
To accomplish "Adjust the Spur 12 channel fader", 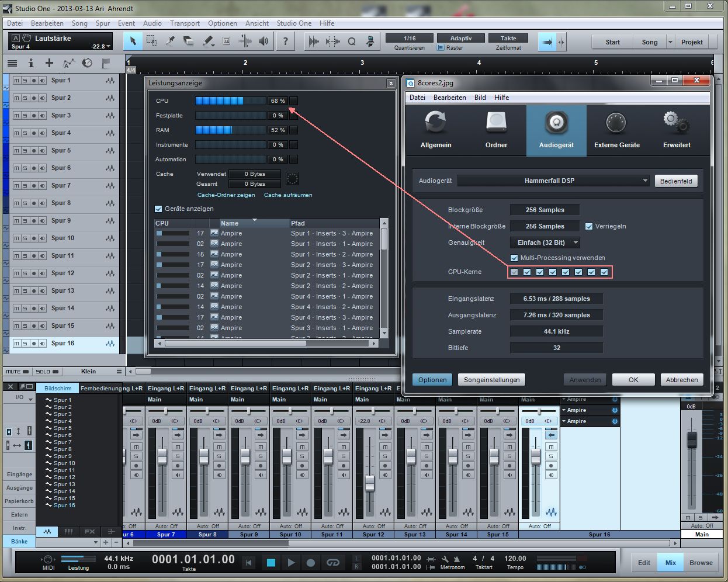I will pyautogui.click(x=370, y=483).
